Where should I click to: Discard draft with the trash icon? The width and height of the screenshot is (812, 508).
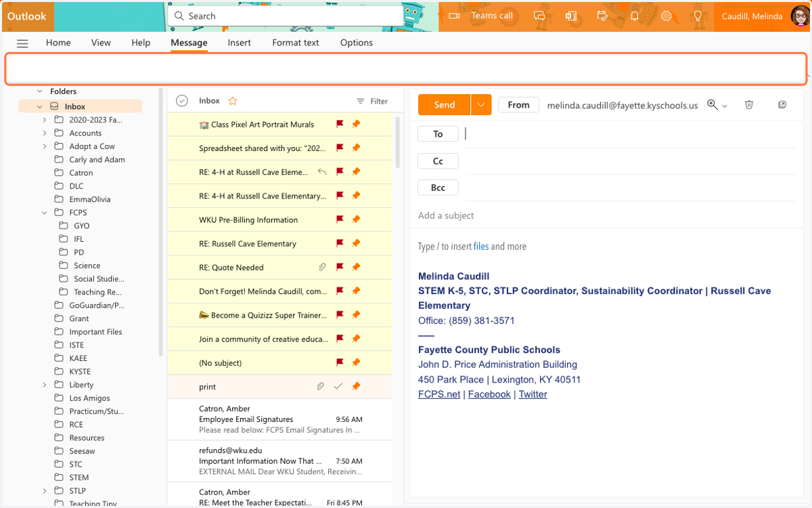tap(749, 105)
